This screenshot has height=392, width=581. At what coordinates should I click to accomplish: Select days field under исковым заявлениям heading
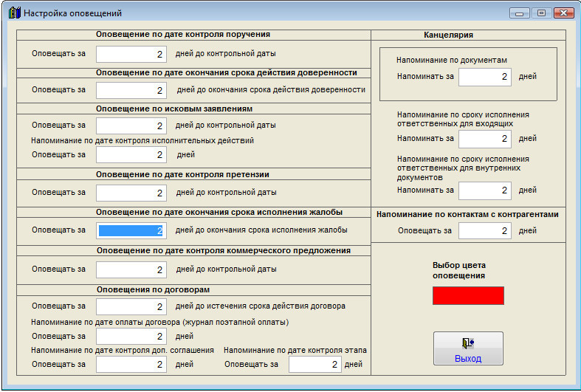pyautogui.click(x=131, y=125)
